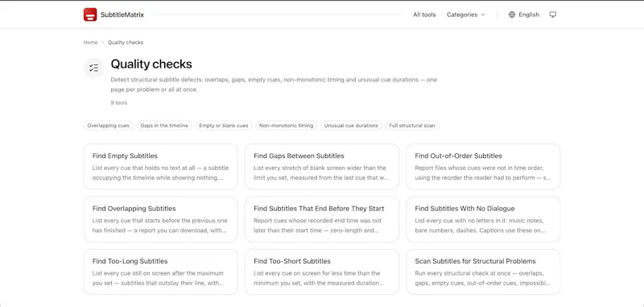644x307 pixels.
Task: Open All tools in navigation
Action: coord(424,15)
